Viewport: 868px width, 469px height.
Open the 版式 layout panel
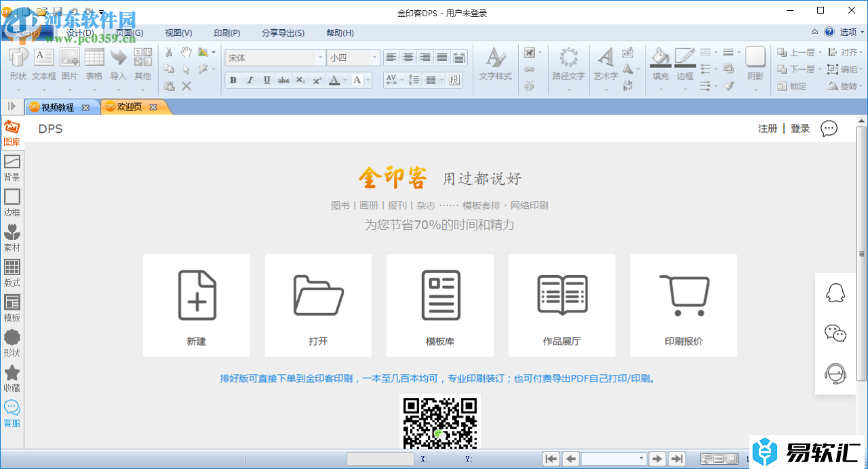(12, 274)
